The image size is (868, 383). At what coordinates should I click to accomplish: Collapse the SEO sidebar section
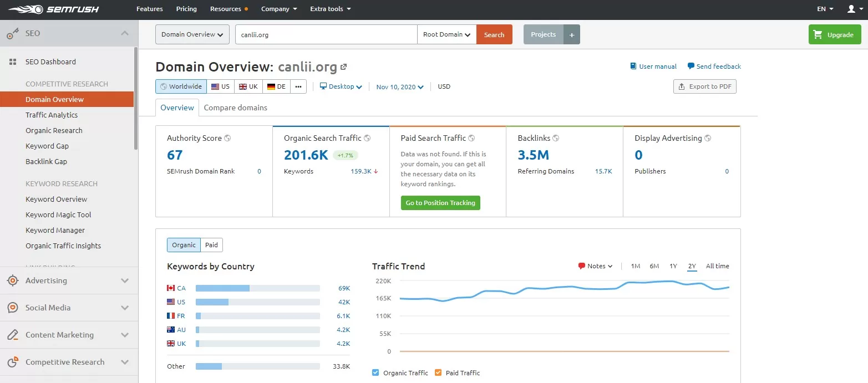(x=125, y=33)
